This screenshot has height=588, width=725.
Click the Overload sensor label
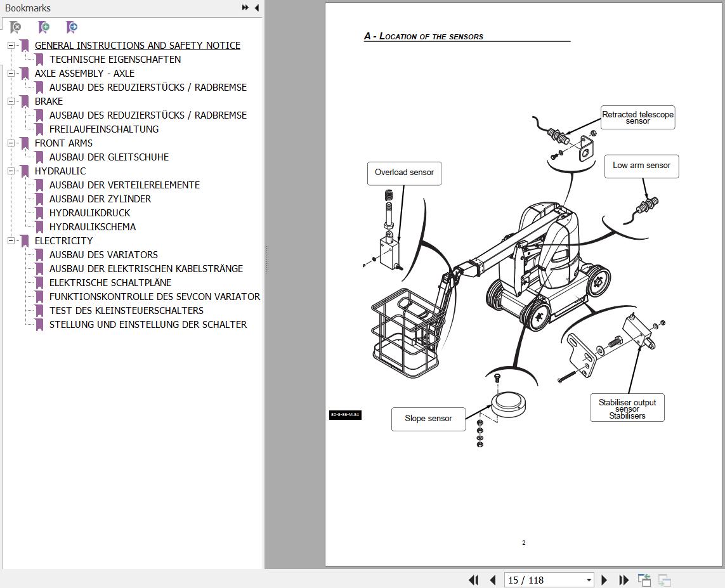click(x=404, y=173)
